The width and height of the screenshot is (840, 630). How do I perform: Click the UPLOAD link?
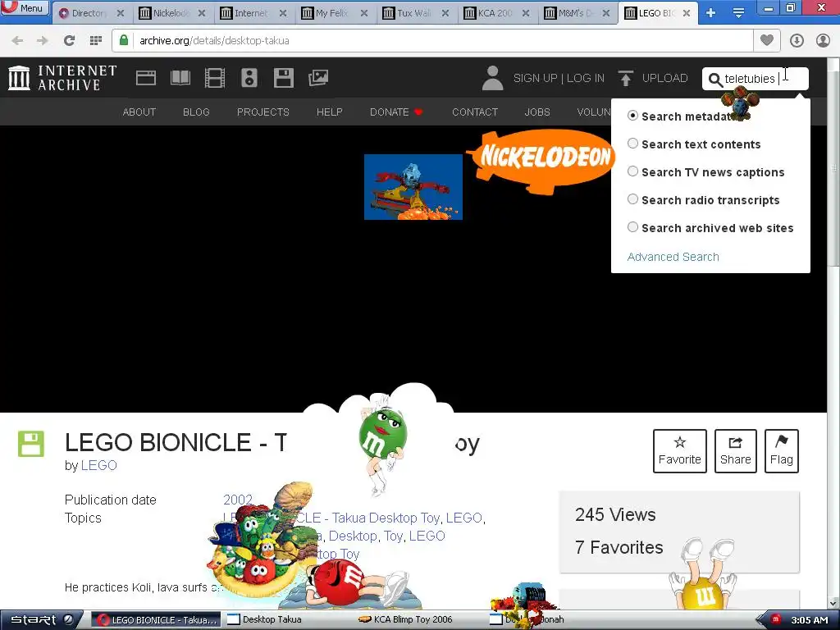click(664, 78)
